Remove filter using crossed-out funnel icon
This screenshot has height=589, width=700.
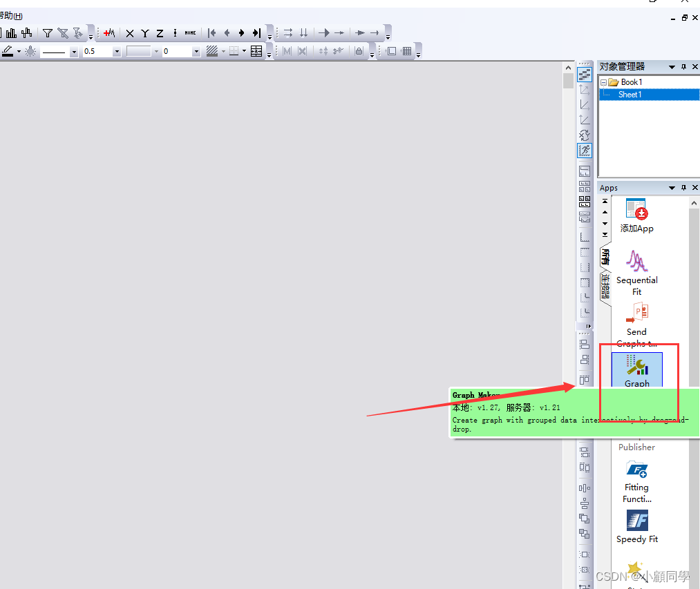click(63, 33)
